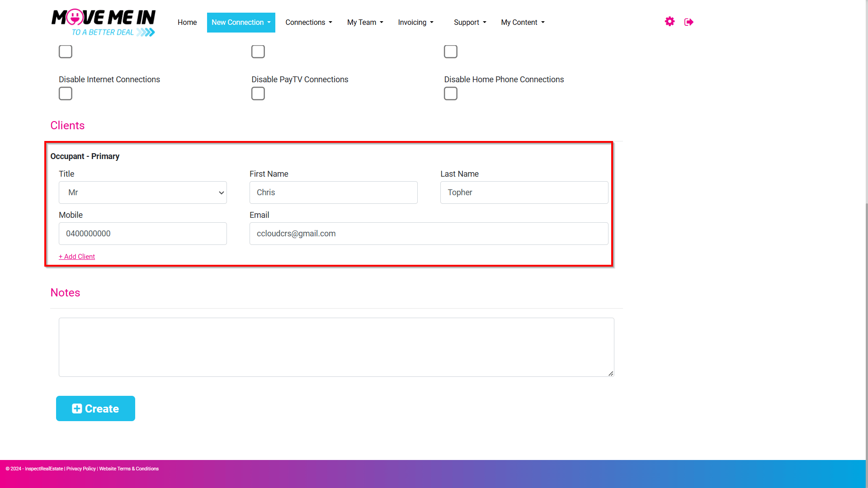Open the My Team menu
868x488 pixels.
365,23
